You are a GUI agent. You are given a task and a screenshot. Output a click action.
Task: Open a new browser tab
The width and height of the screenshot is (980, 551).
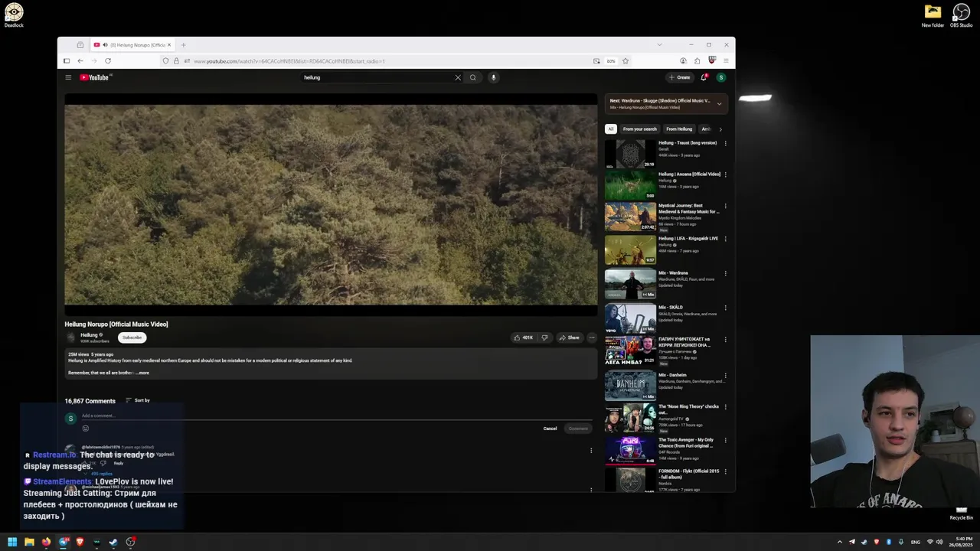click(x=183, y=45)
